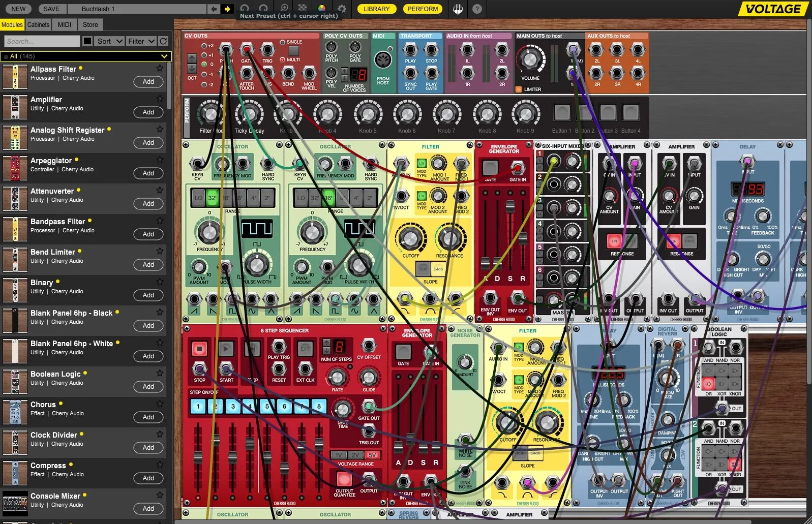This screenshot has width=812, height=524.
Task: Add the Amplifier module
Action: click(x=148, y=112)
